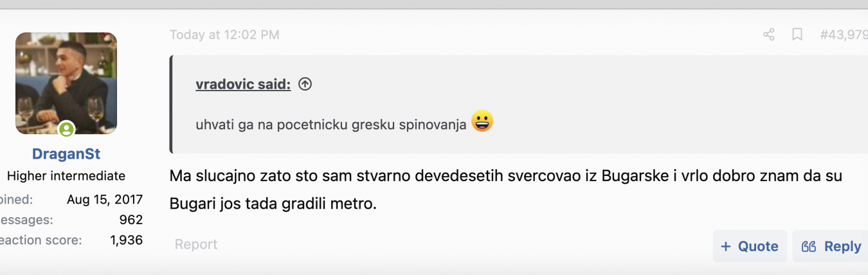Viewport: 868px width, 275px height.
Task: Click the Higher intermediate user title
Action: click(66, 175)
